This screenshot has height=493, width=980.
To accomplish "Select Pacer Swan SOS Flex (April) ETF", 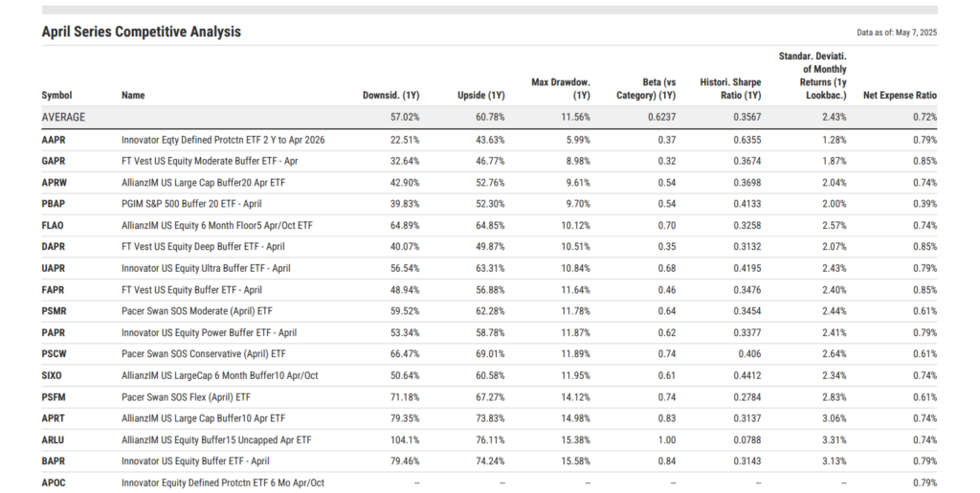I will 186,397.
